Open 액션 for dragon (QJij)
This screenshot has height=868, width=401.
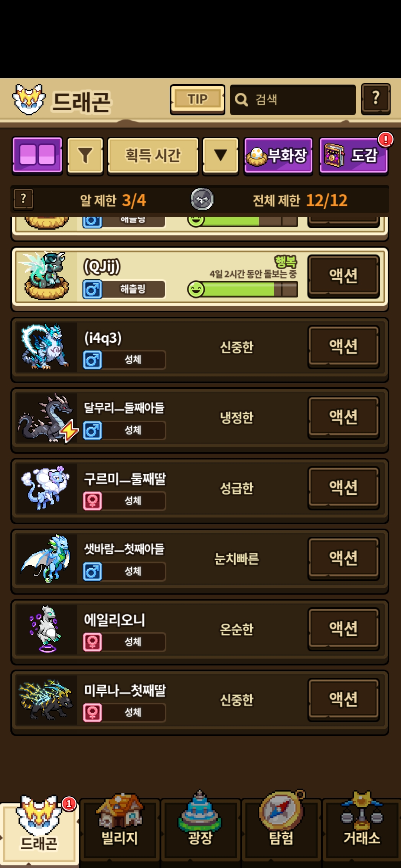343,276
